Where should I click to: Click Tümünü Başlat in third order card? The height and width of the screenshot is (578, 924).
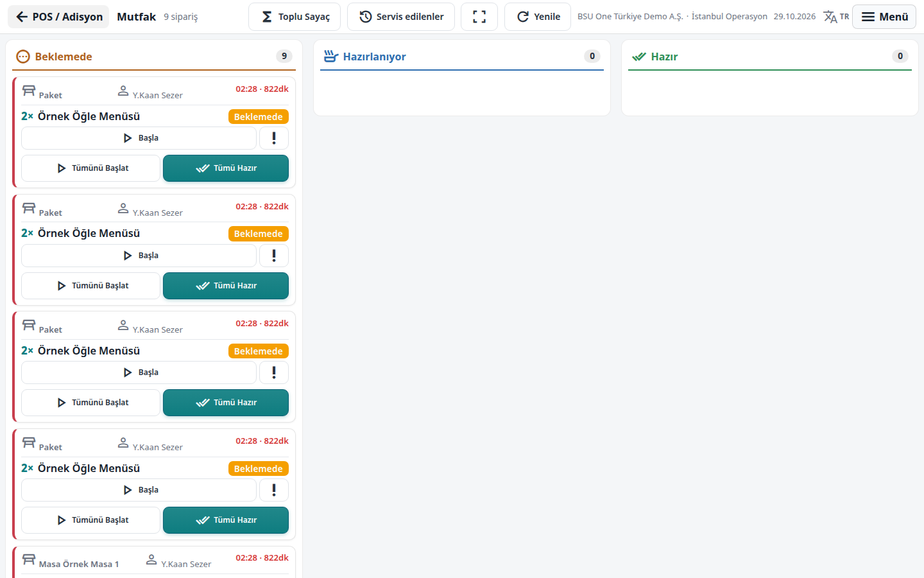90,403
